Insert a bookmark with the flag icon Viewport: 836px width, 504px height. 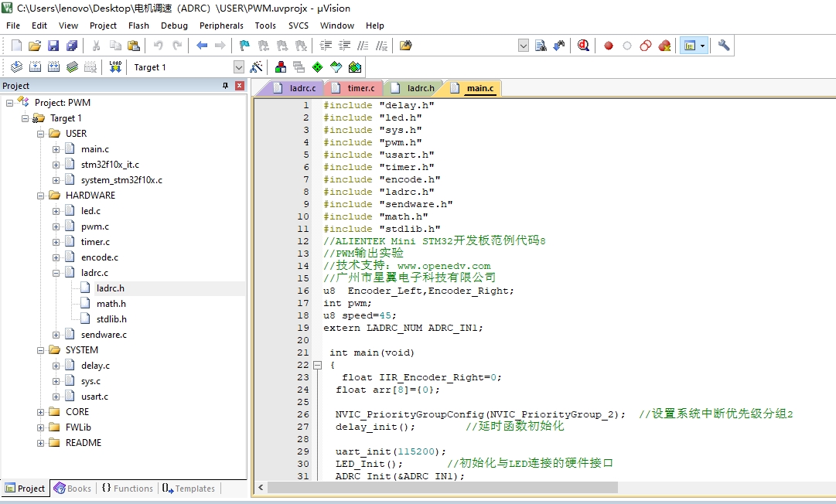(244, 46)
